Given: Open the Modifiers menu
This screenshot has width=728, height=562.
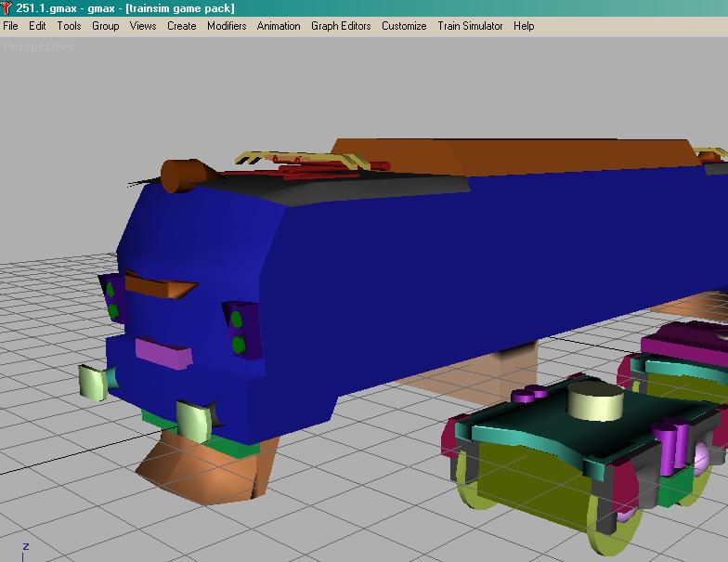Looking at the screenshot, I should 227,26.
